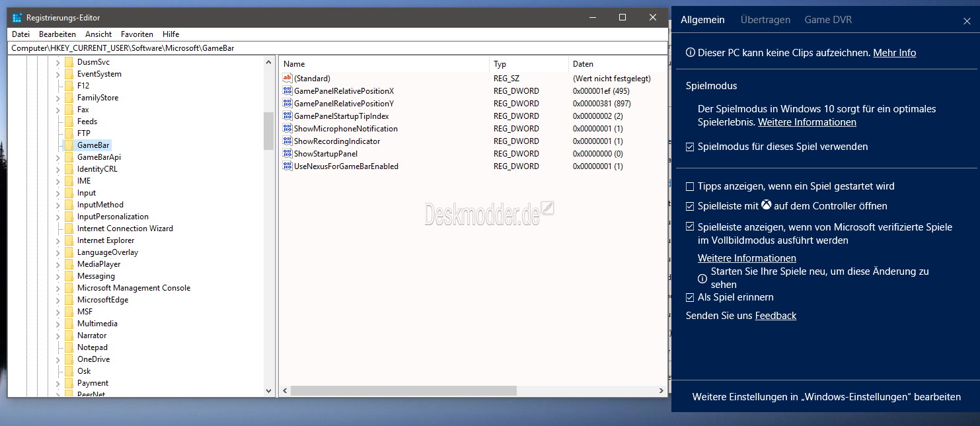This screenshot has width=980, height=426.
Task: Sort values by the Daten column header
Action: 618,64
